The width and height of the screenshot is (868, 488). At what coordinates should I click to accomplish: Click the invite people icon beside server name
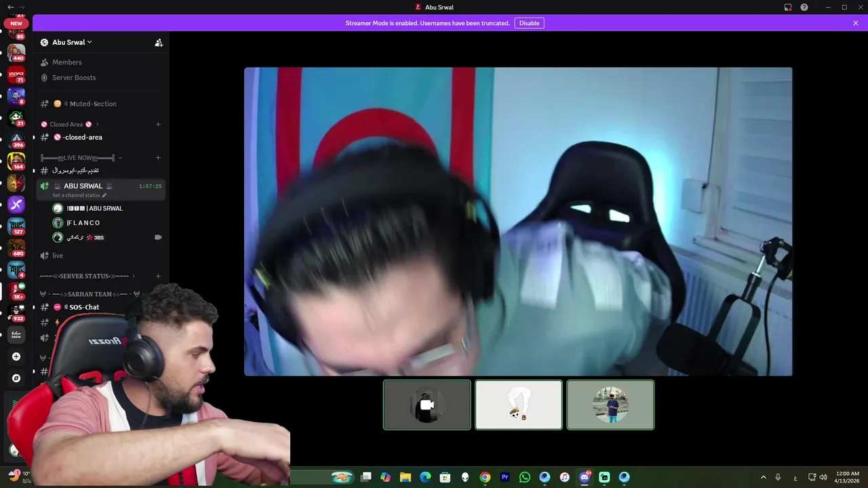(x=159, y=43)
